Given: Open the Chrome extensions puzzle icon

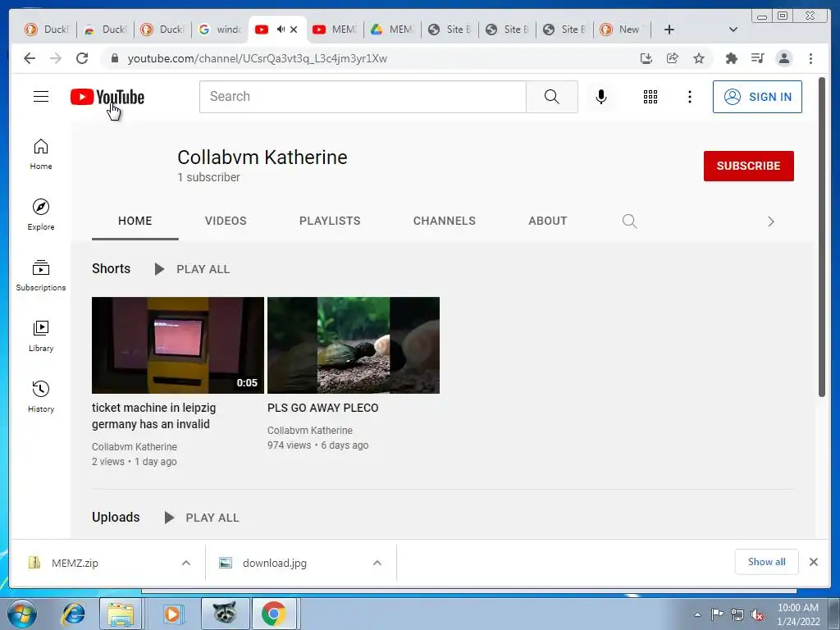Looking at the screenshot, I should pyautogui.click(x=731, y=58).
